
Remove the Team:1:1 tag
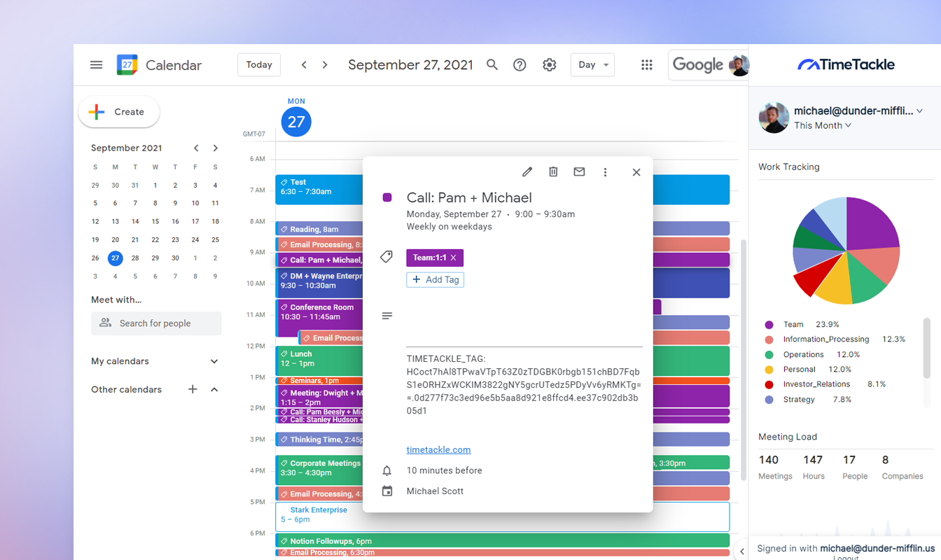click(x=453, y=258)
